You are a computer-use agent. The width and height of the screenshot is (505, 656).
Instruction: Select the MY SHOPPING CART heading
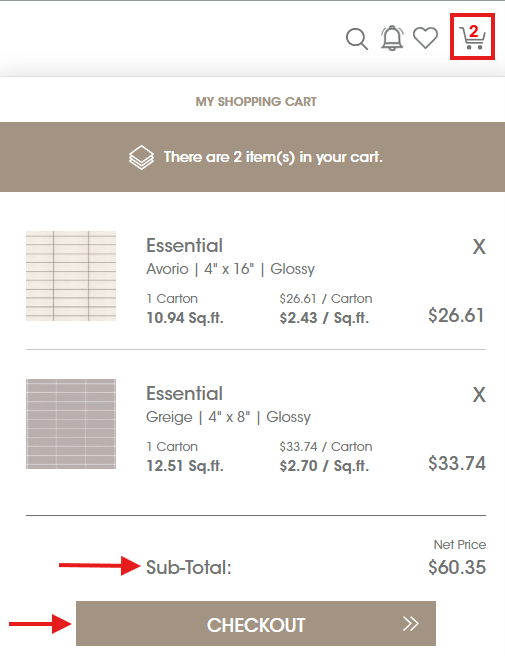pos(256,102)
